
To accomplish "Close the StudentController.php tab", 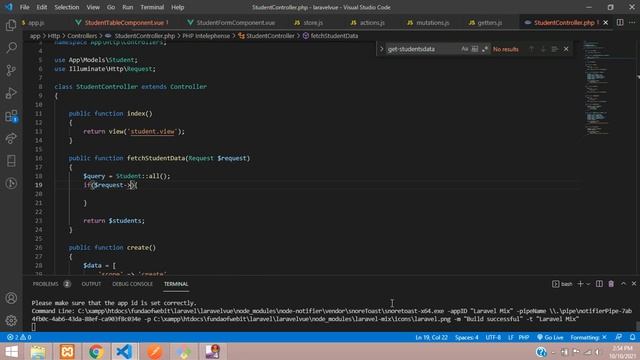I will pos(606,22).
